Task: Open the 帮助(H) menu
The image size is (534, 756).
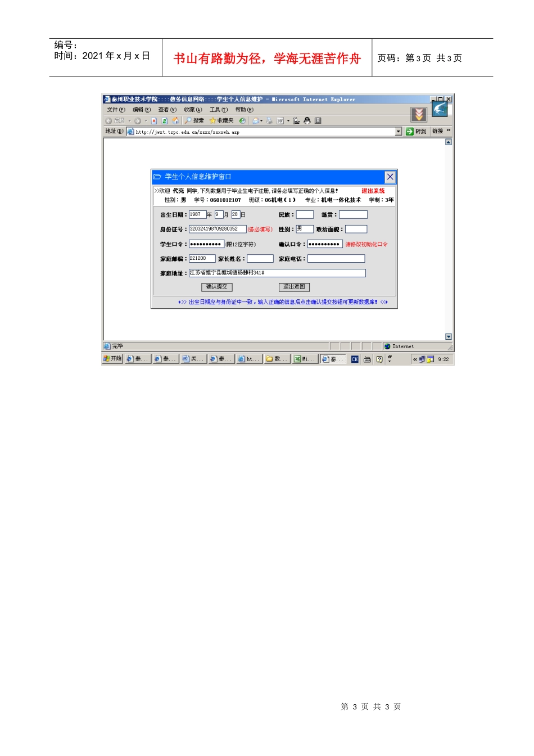Action: 244,110
